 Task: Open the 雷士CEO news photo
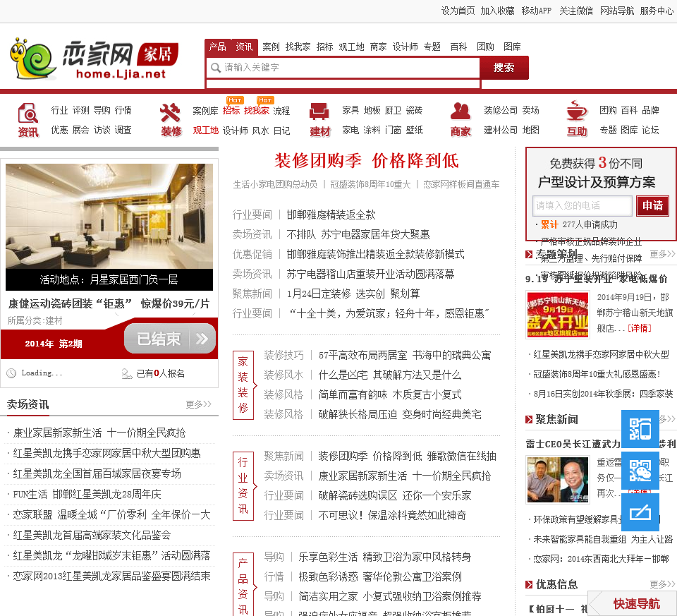[x=558, y=480]
